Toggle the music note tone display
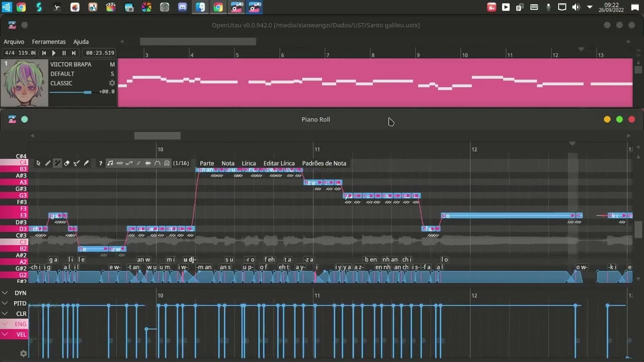Image resolution: width=644 pixels, height=362 pixels. (x=110, y=163)
